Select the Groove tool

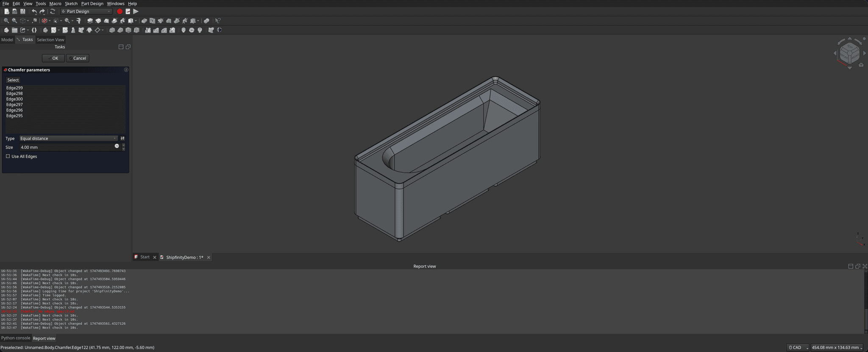point(161,20)
